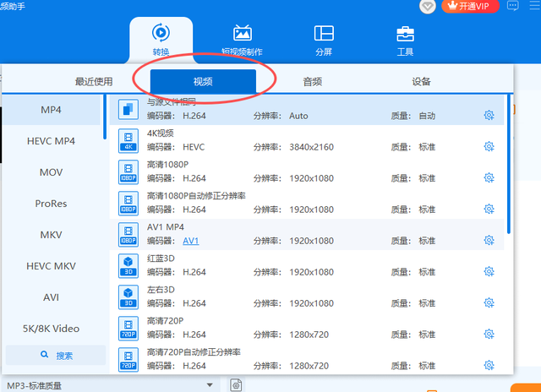Open the MP3-标准质量 output format dropdown
This screenshot has width=541, height=392.
[110, 385]
